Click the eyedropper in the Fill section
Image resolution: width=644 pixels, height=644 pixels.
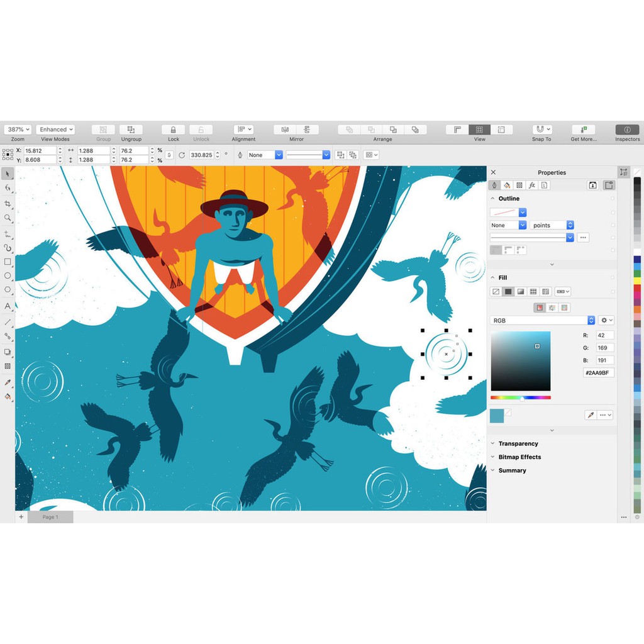click(590, 415)
